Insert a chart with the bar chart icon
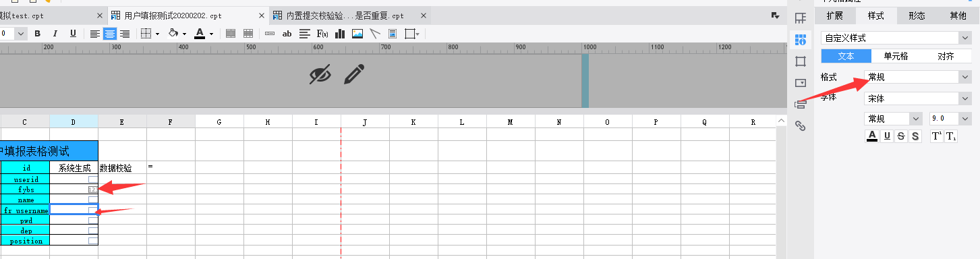The image size is (980, 259). (x=340, y=34)
